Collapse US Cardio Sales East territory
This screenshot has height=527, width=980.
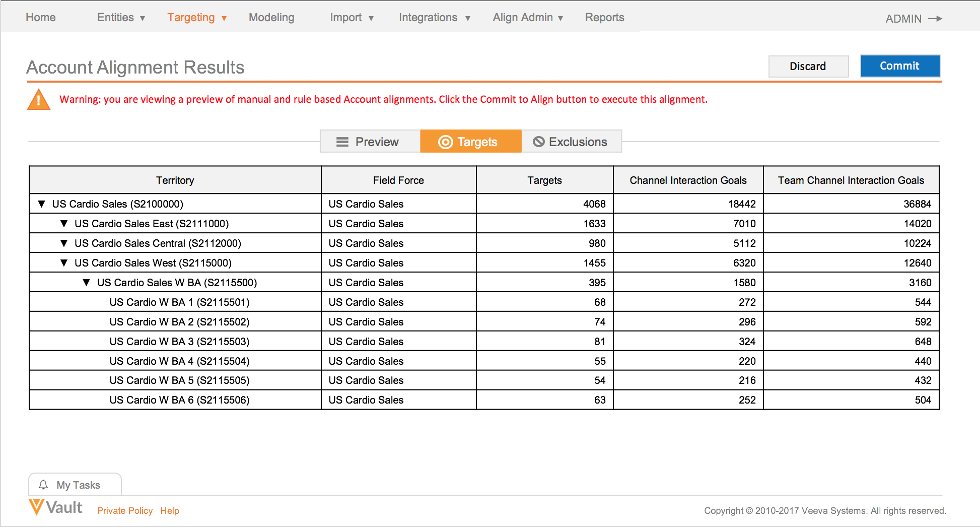(x=64, y=224)
